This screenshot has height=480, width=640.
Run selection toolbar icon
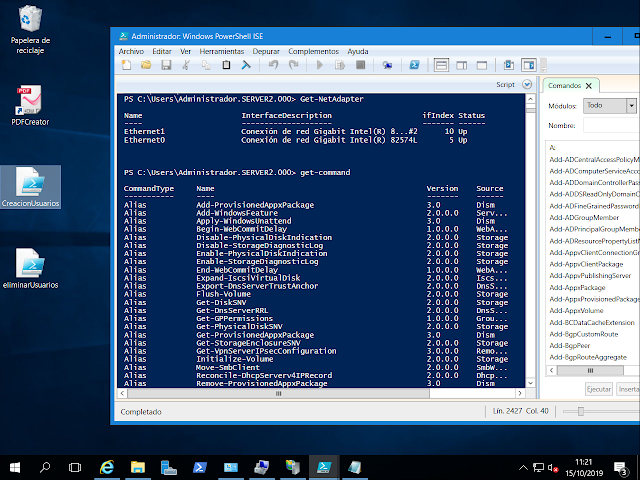click(340, 65)
